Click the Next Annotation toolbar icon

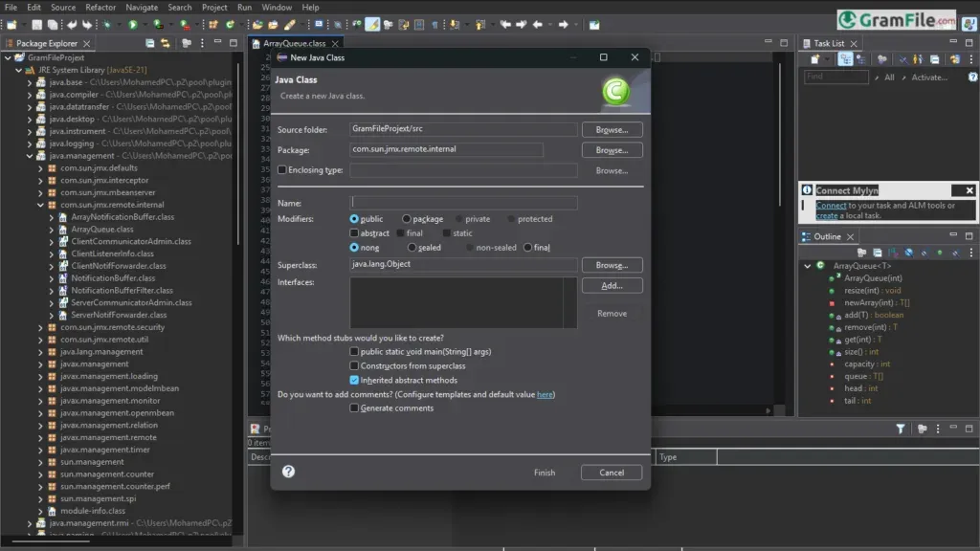click(x=455, y=25)
